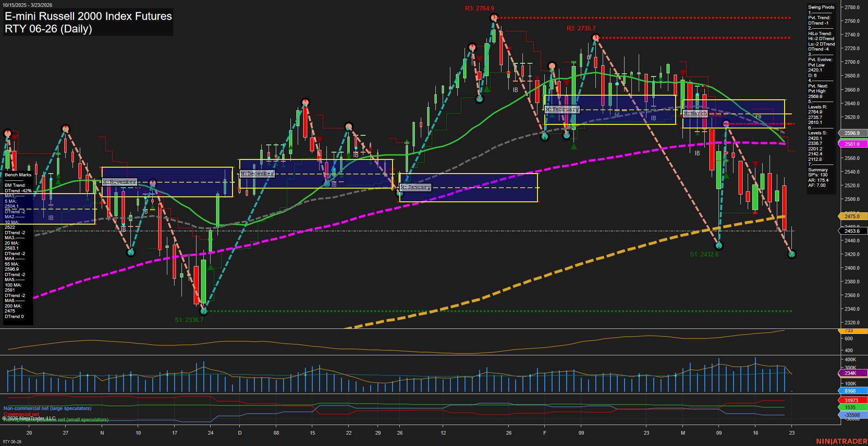
Task: Click the magenta 2581.0 price marker on axis
Action: [x=852, y=144]
